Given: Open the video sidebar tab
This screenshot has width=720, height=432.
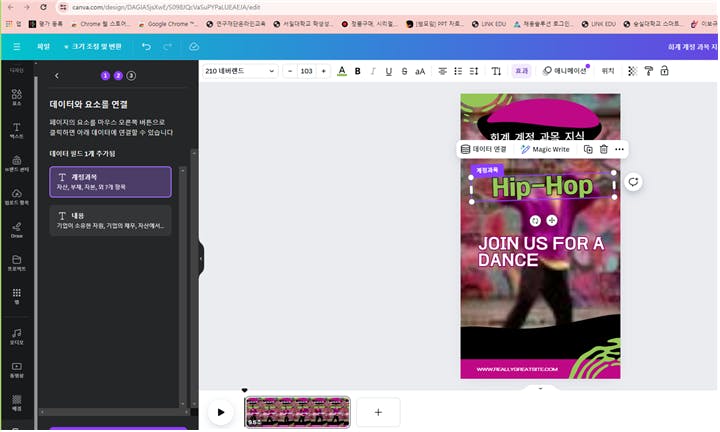Looking at the screenshot, I should tap(17, 370).
